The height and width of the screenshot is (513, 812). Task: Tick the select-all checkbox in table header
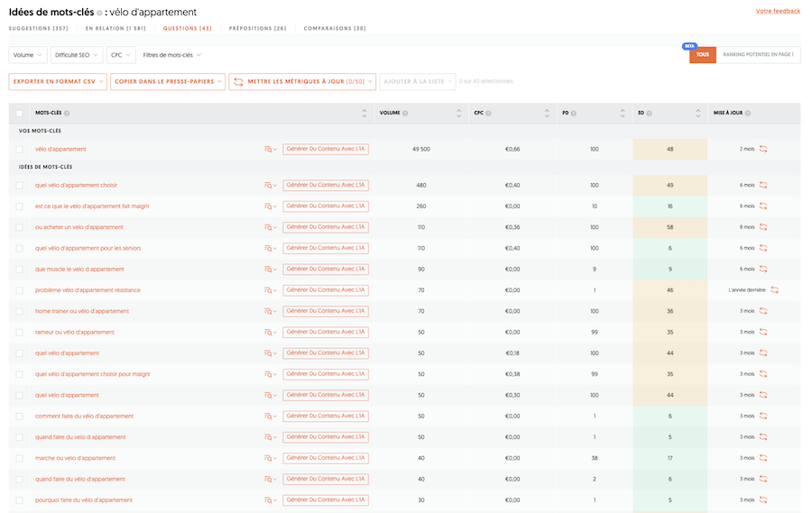point(19,114)
